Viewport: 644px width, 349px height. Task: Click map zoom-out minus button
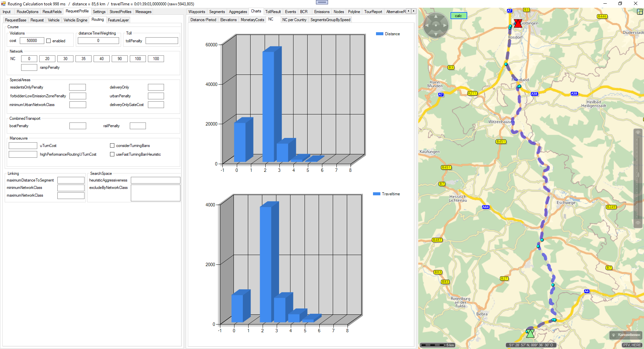(638, 223)
